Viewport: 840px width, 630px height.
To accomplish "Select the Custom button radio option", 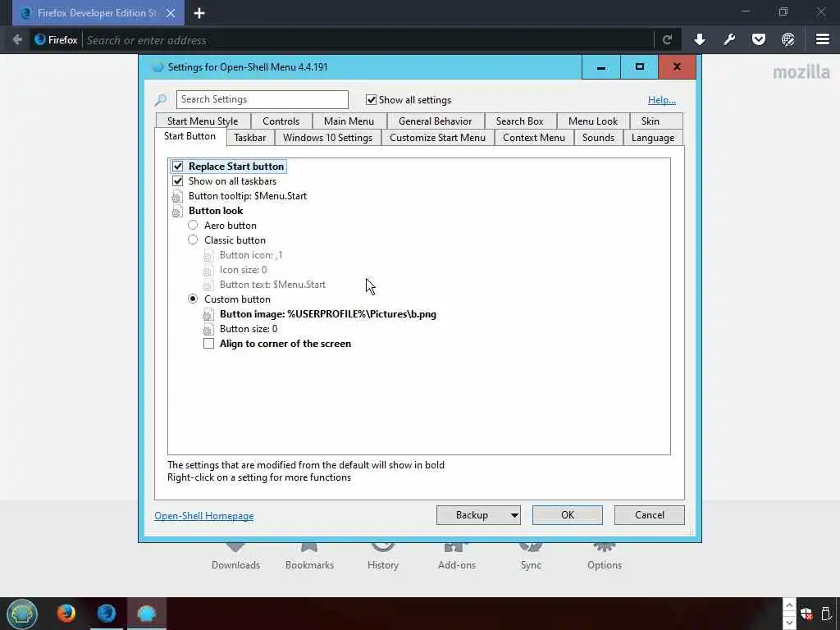I will pyautogui.click(x=193, y=299).
